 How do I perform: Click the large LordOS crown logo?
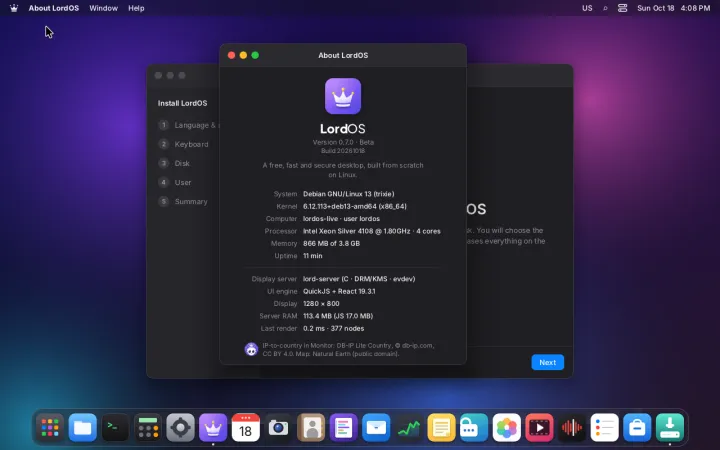coord(343,96)
